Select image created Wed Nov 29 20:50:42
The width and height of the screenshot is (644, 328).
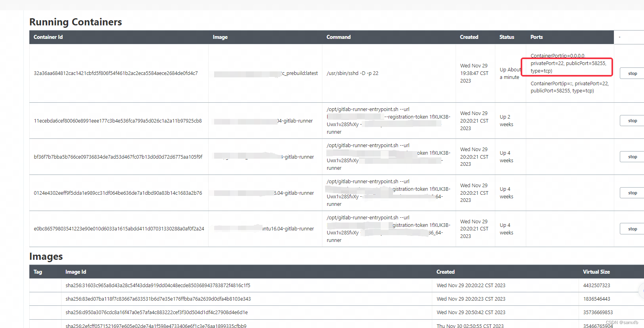pyautogui.click(x=471, y=312)
